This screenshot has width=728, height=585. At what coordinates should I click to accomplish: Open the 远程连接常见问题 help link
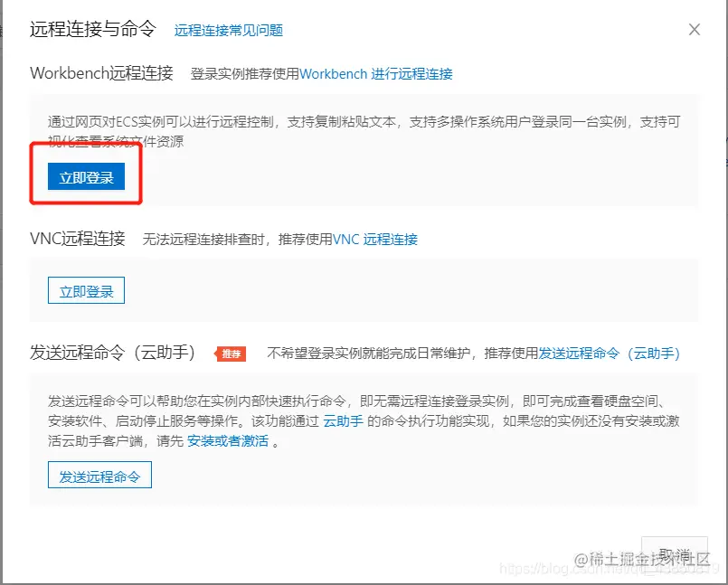click(x=229, y=31)
